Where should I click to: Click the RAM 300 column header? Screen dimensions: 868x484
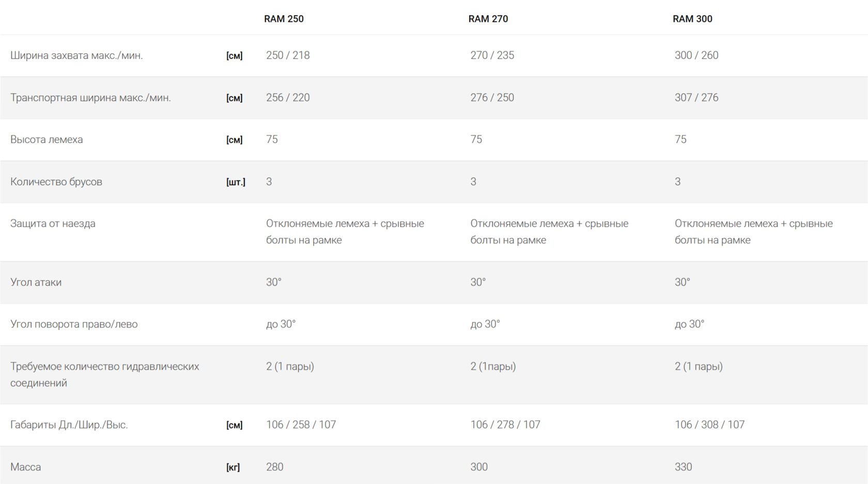tap(692, 19)
